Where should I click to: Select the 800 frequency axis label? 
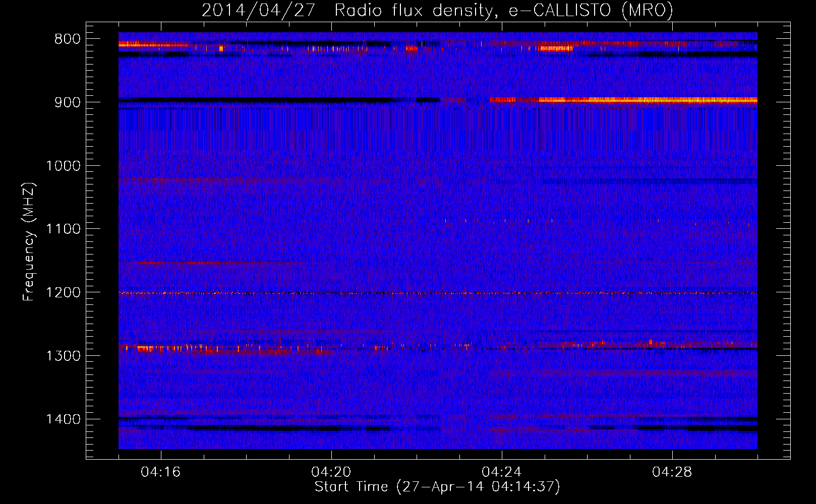click(67, 39)
